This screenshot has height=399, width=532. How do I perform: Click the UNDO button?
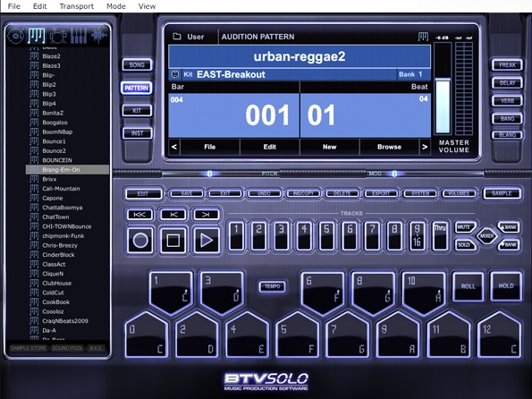tap(264, 193)
